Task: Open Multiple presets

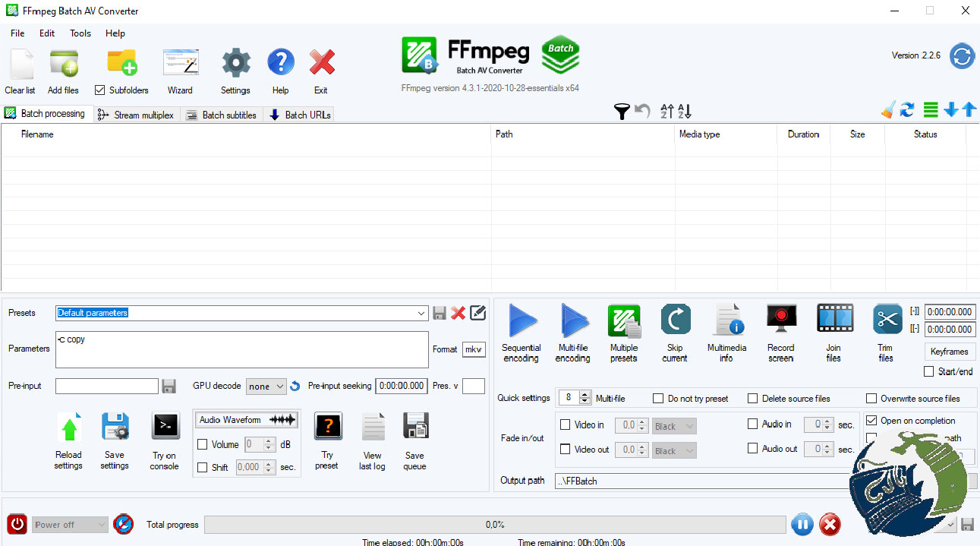Action: pos(624,320)
